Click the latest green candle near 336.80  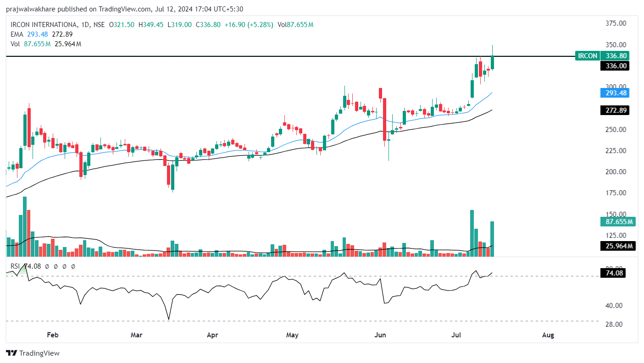click(492, 62)
